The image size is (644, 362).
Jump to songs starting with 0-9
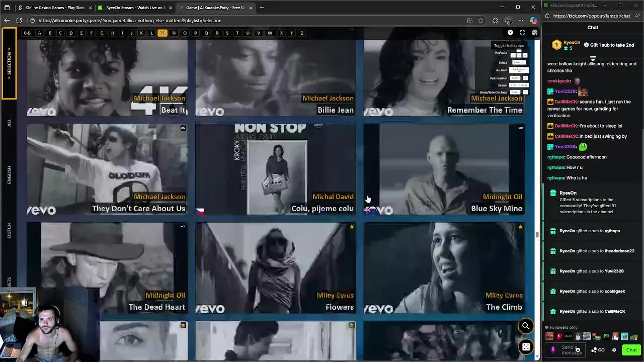pyautogui.click(x=27, y=33)
